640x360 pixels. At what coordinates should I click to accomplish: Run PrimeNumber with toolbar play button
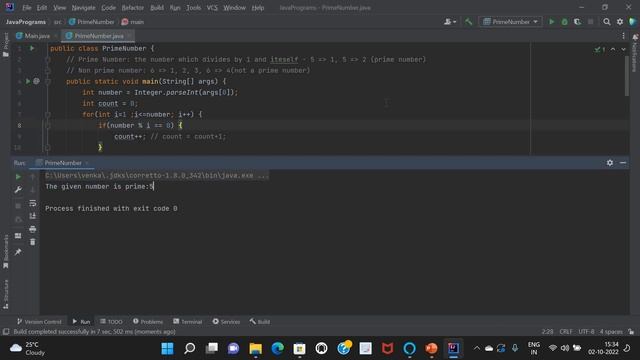tap(551, 22)
